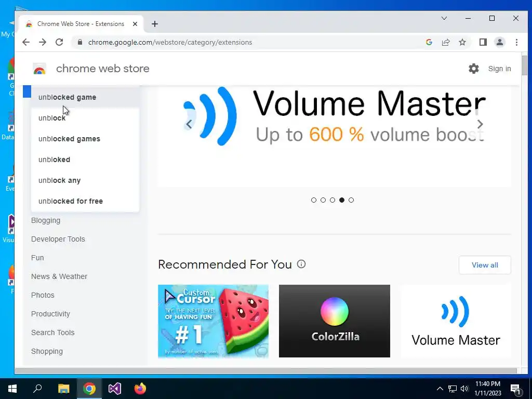Open the News & Weather category
This screenshot has height=399, width=532.
tap(59, 276)
